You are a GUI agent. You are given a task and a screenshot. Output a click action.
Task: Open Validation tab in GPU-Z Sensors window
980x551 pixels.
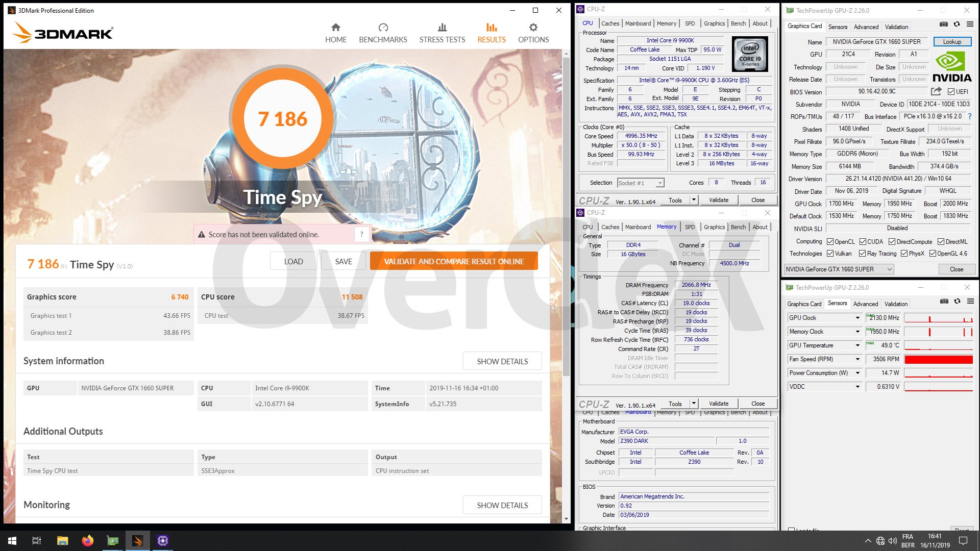(x=896, y=304)
